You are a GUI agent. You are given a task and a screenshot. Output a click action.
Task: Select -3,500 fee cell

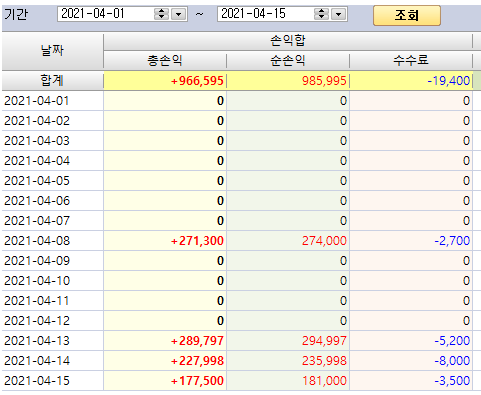tap(411, 381)
